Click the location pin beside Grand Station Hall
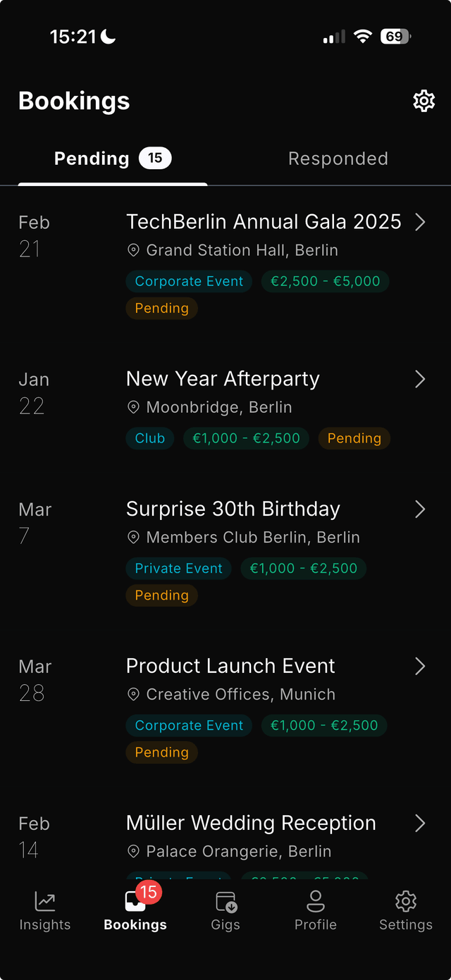Viewport: 451px width, 980px height. coord(133,250)
